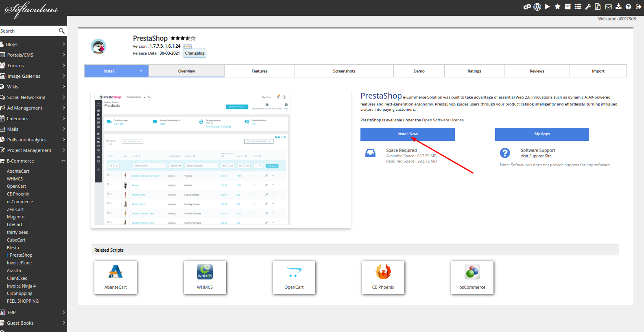Expand the Portals/CMS category

click(33, 55)
